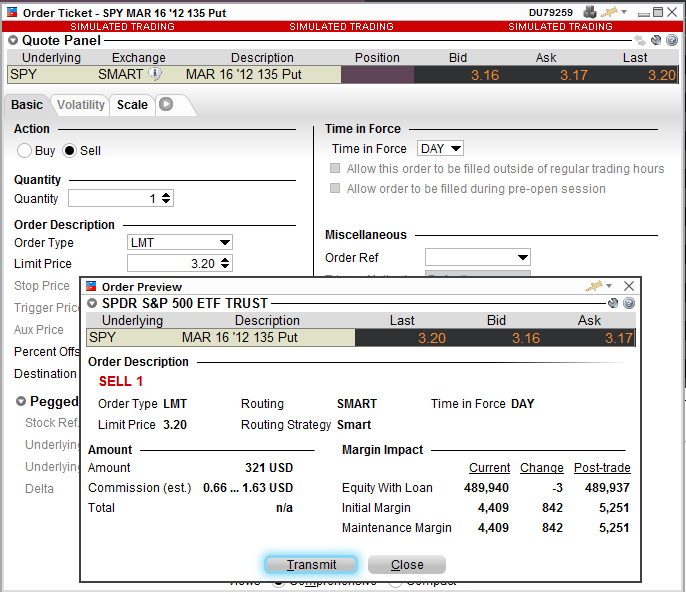Switch to the Volatility tab
Screen dimensions: 686x592
pos(81,105)
